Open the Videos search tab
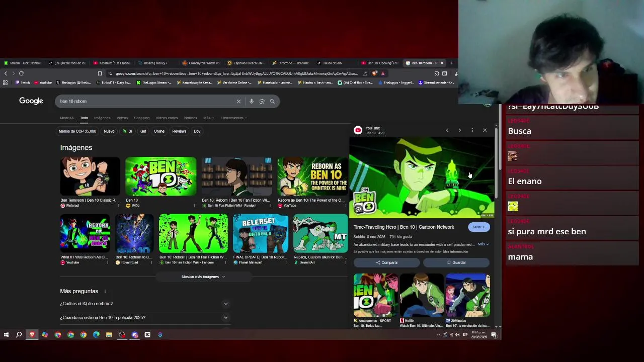Image resolution: width=644 pixels, height=362 pixels. click(x=122, y=118)
